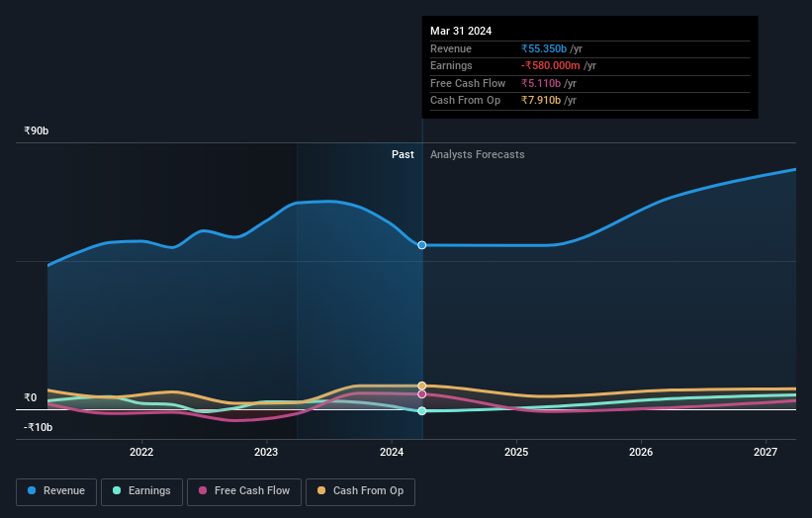Viewport: 812px width, 518px height.
Task: Click the ₹5.110b free cash flow value
Action: (x=541, y=83)
